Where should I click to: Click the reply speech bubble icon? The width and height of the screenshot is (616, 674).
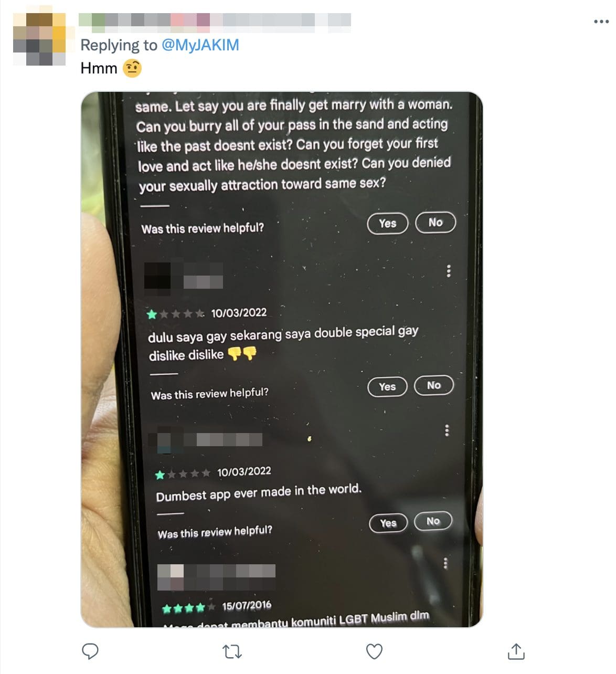pyautogui.click(x=90, y=651)
